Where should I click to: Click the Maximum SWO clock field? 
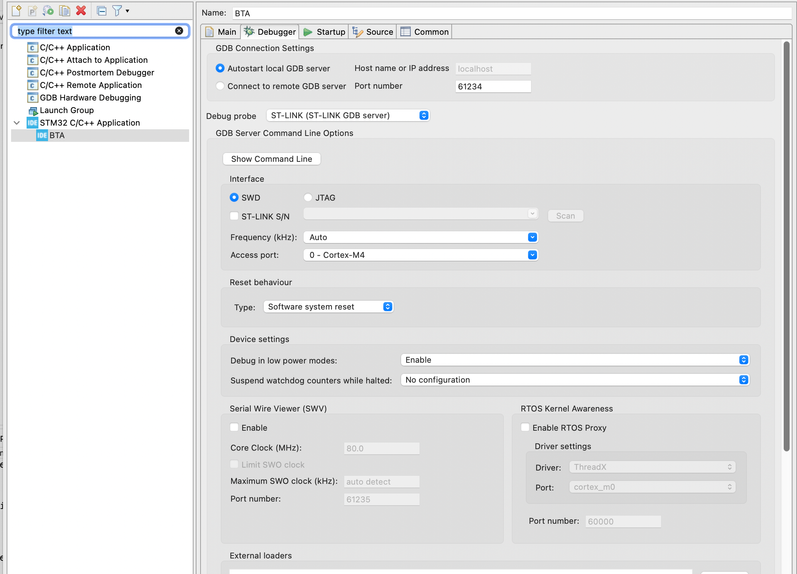[382, 481]
